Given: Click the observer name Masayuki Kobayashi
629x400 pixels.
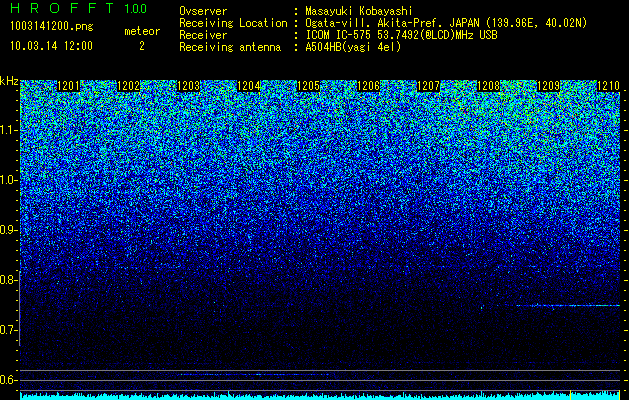Looking at the screenshot, I should point(359,11).
